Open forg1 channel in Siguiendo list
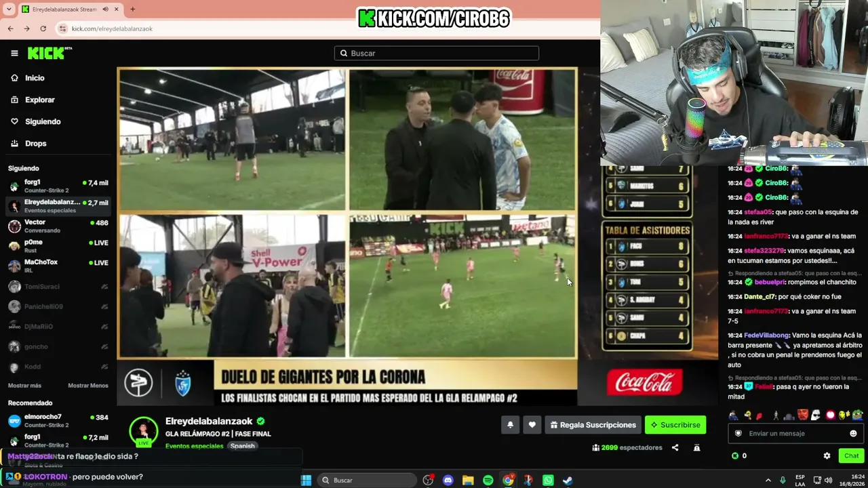 coord(58,186)
